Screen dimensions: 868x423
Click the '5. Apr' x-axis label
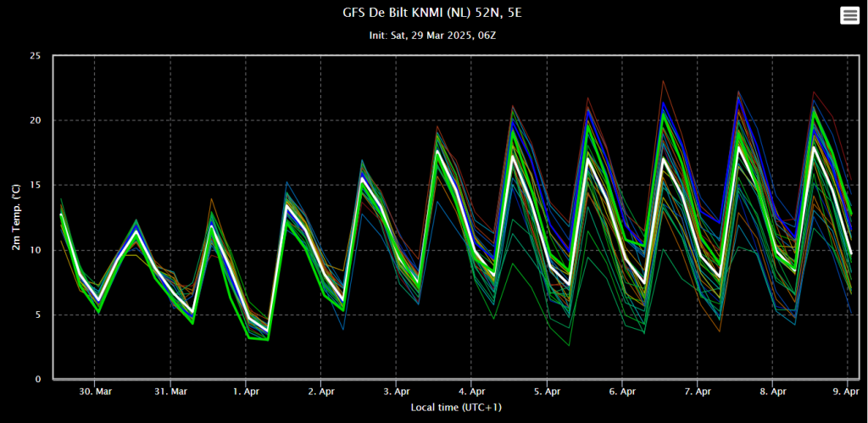click(x=547, y=392)
